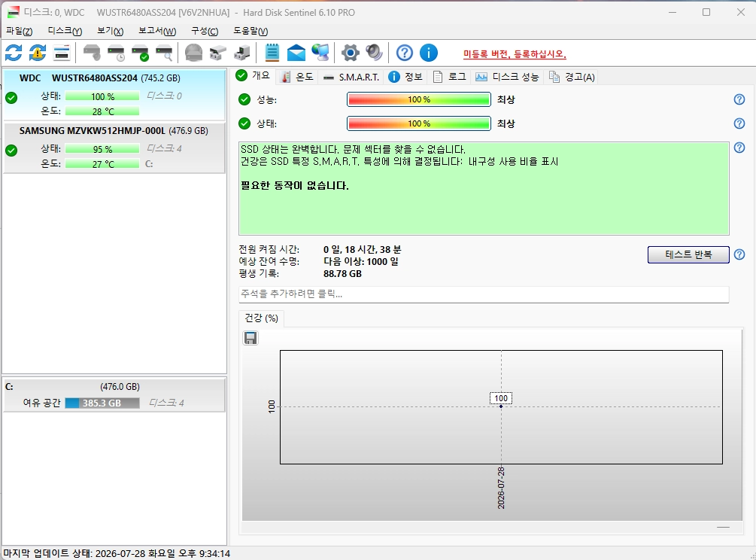The image size is (756, 560).
Task: Click the disk with green checkmark icon
Action: pos(141,53)
